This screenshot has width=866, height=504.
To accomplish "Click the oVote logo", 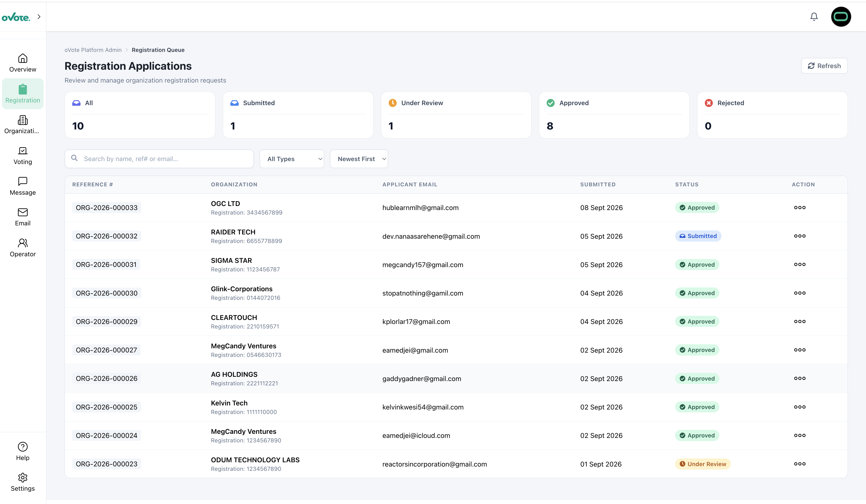I will click(x=16, y=17).
